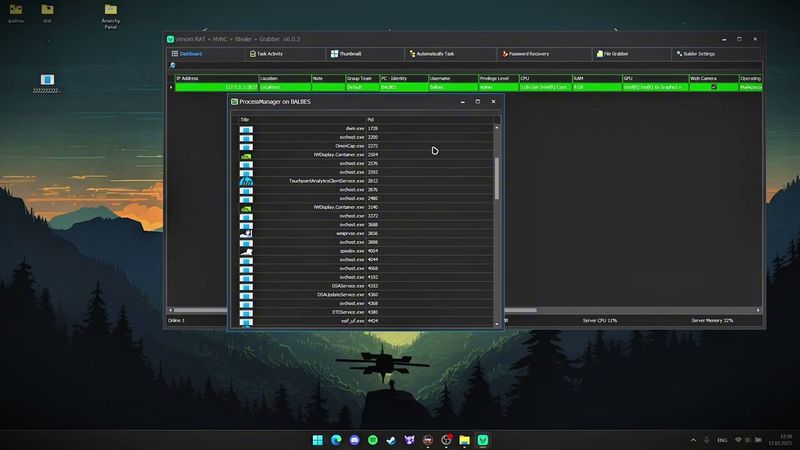Open Steam from the taskbar
This screenshot has width=800, height=450.
pyautogui.click(x=391, y=440)
